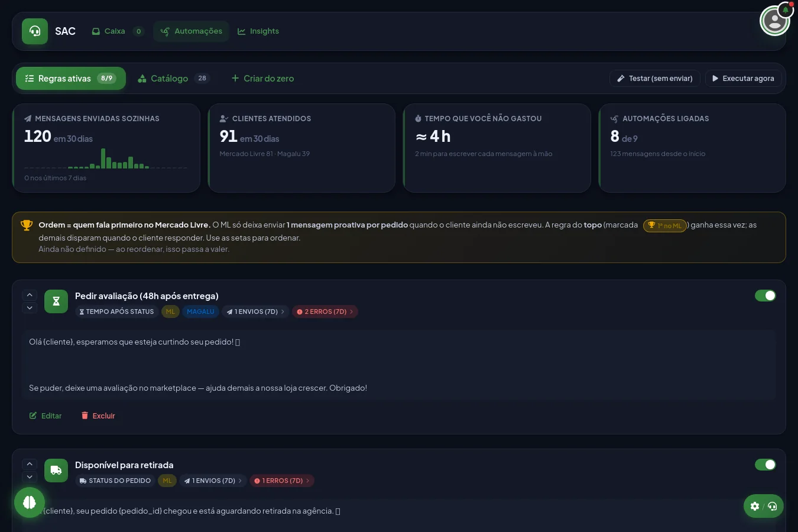Screen dimensions: 798x532
Task: Click the "1º no ML" trophy badge
Action: 665,225
